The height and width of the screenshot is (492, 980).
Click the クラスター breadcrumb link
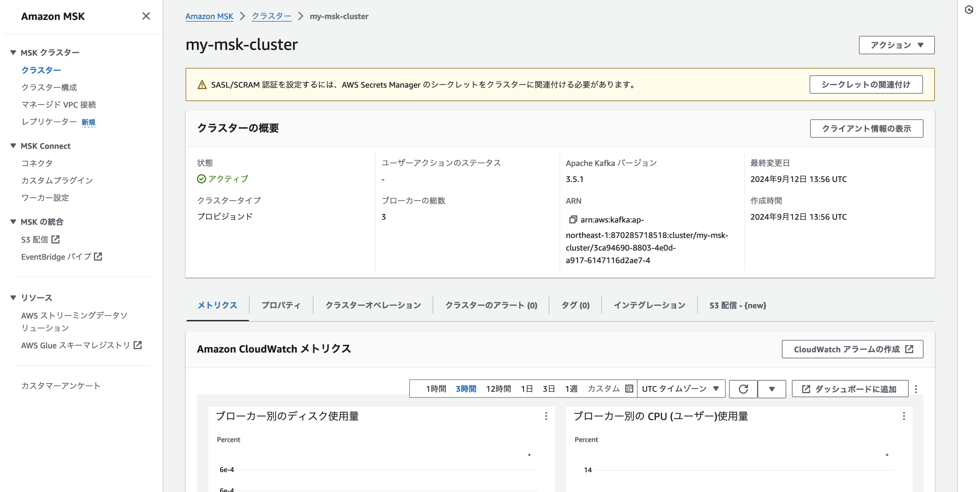(271, 16)
